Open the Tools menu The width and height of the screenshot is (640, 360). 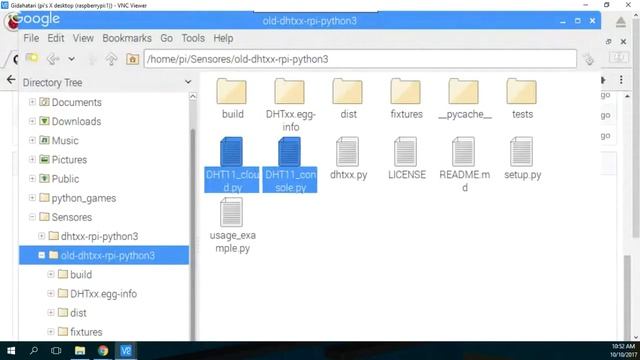(x=193, y=38)
